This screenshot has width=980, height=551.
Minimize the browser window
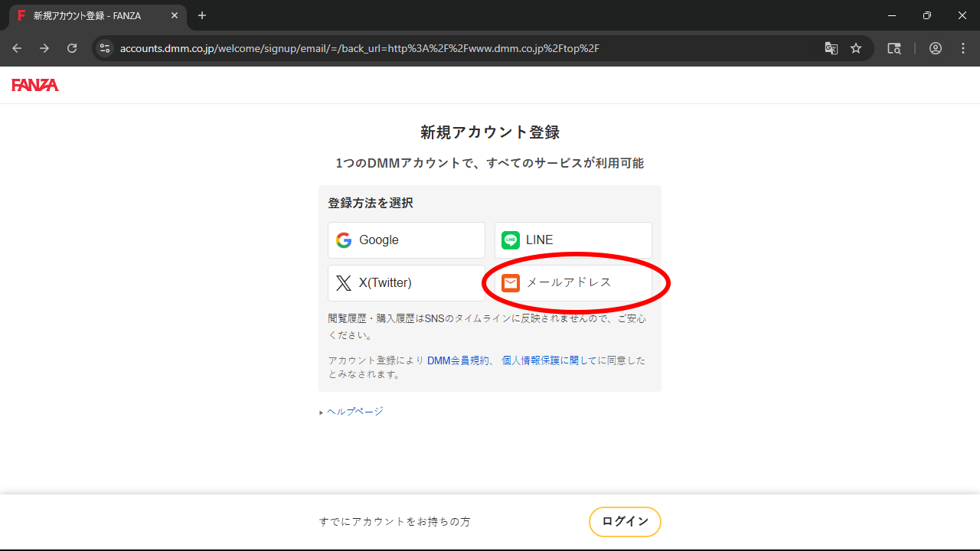pos(892,15)
